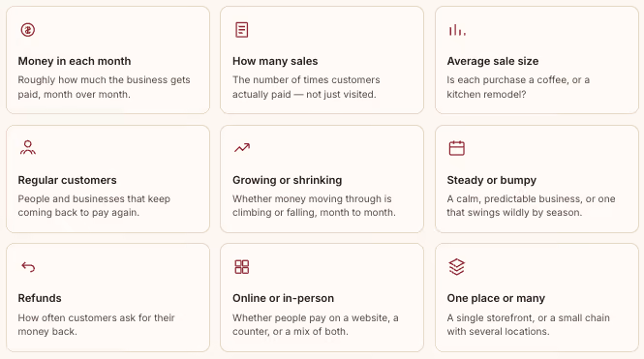Select the Money in each month heading
This screenshot has width=644, height=359.
75,61
